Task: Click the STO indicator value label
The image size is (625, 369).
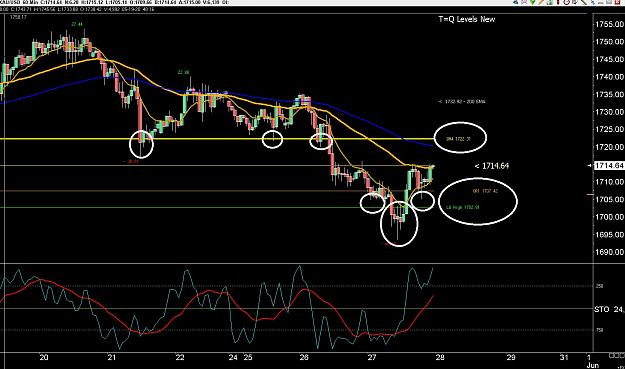Action: 609,309
